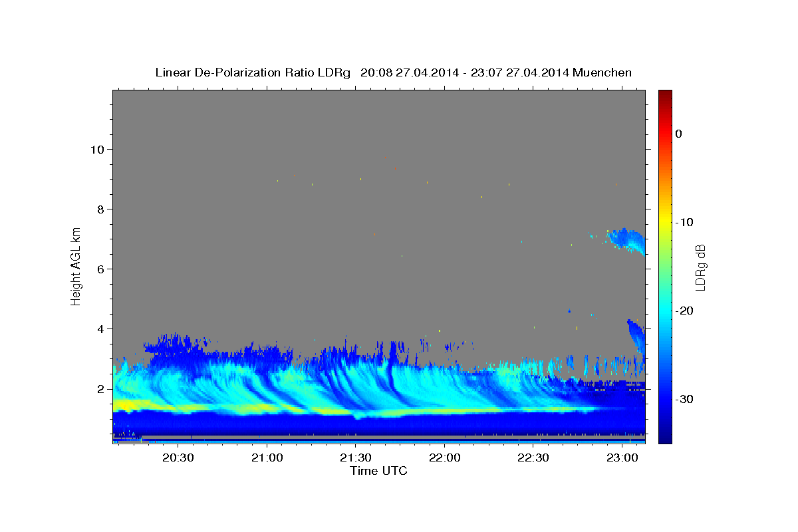Click the isolated cloud echo near 7 km
The height and width of the screenshot is (532, 798).
pyautogui.click(x=626, y=240)
